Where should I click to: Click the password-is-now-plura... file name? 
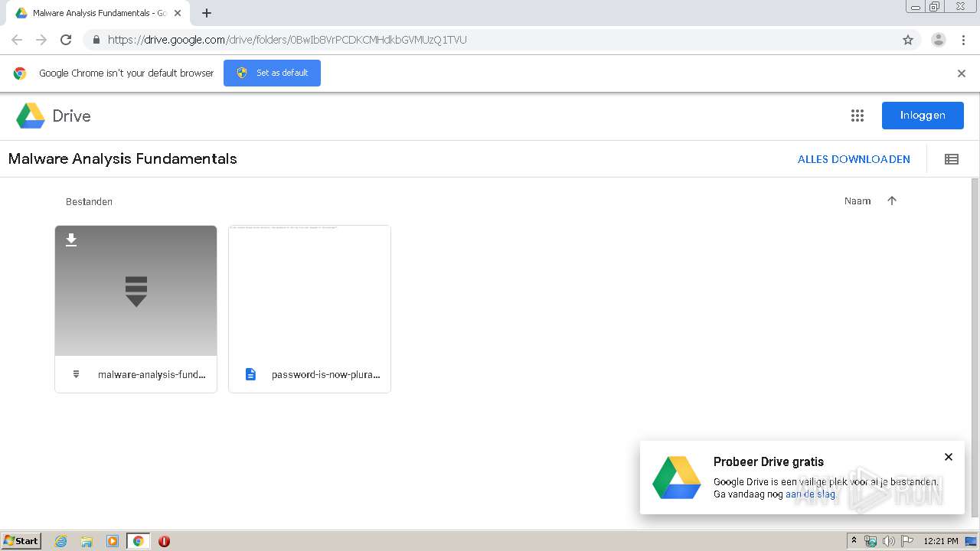click(x=326, y=375)
